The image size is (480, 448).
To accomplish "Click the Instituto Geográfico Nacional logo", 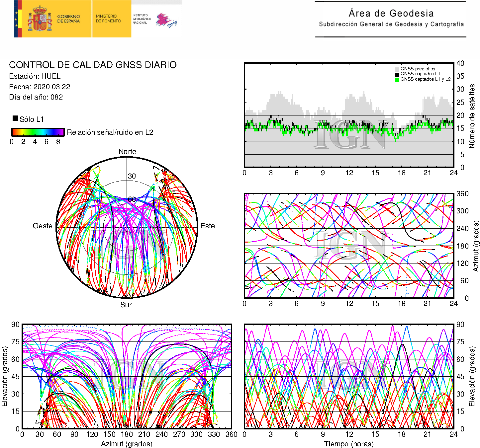I will point(142,19).
